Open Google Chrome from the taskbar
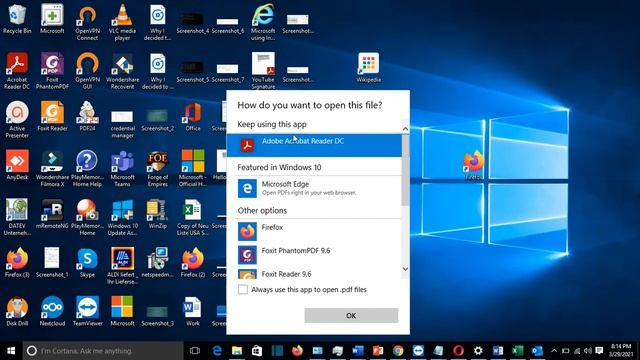640x360 pixels. pos(398,351)
